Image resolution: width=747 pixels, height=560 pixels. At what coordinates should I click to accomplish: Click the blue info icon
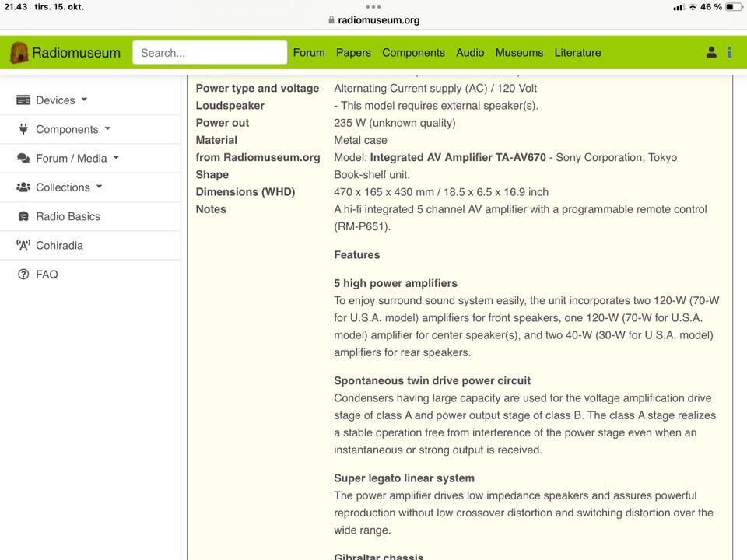click(x=729, y=52)
